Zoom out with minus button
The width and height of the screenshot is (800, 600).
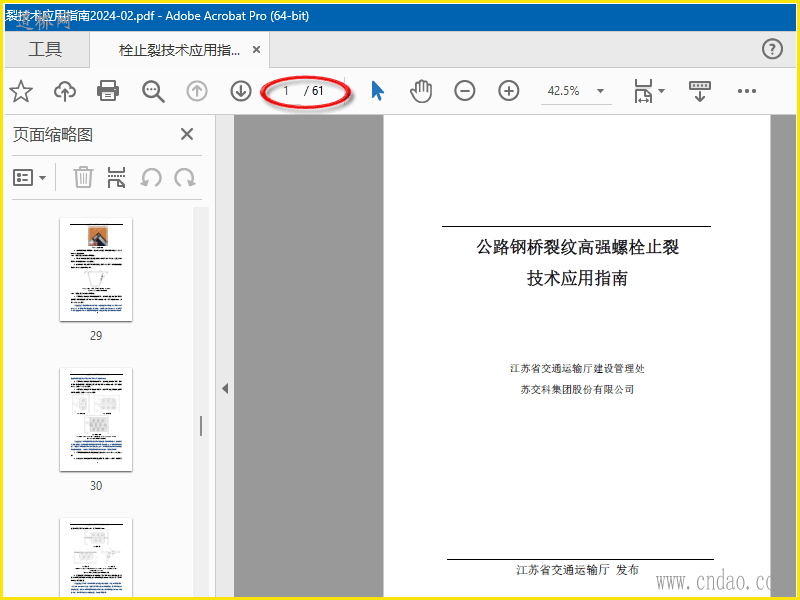465,91
